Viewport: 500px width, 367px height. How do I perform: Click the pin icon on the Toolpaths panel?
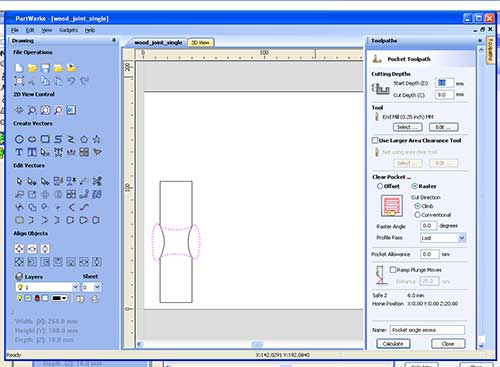click(x=480, y=40)
